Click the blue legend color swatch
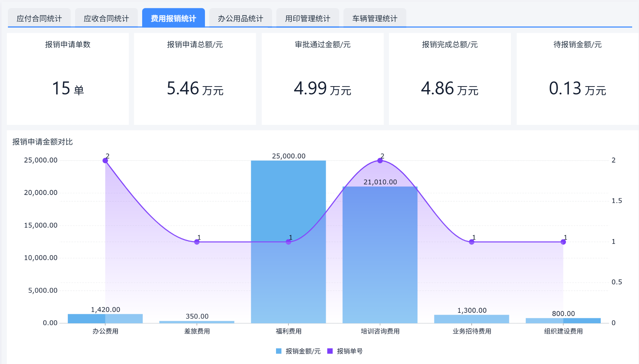Screen dimensions: 639x364 pyautogui.click(x=278, y=351)
